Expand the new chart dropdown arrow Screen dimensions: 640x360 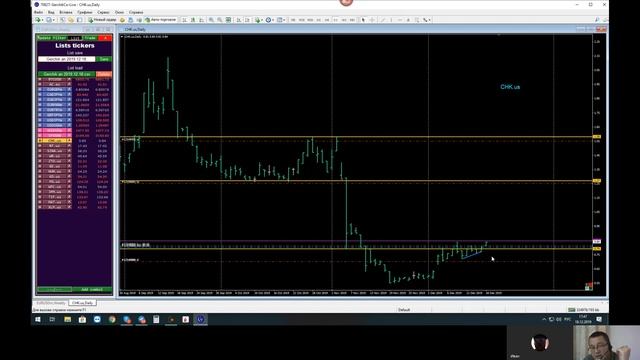point(42,20)
